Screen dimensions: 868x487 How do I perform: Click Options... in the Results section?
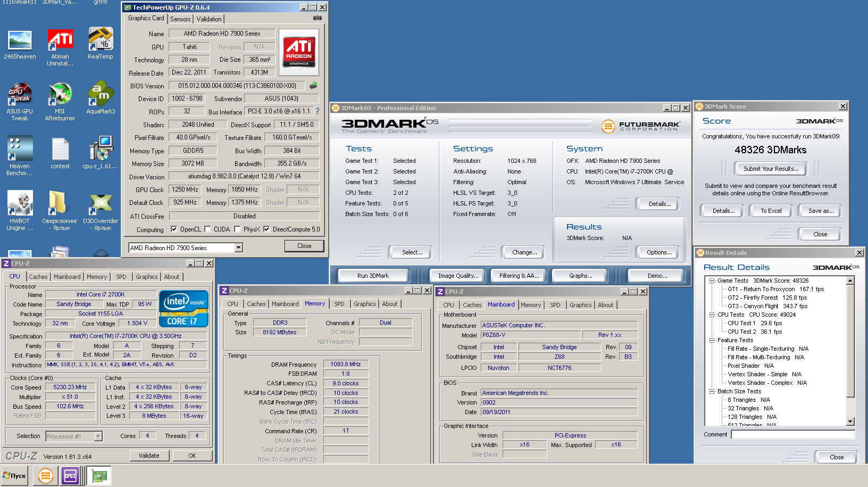click(x=657, y=252)
